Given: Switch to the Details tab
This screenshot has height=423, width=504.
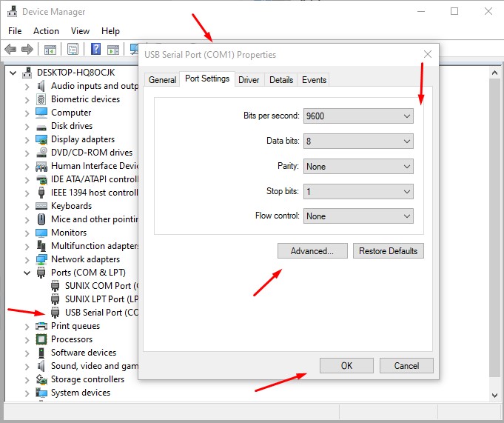Looking at the screenshot, I should [281, 80].
